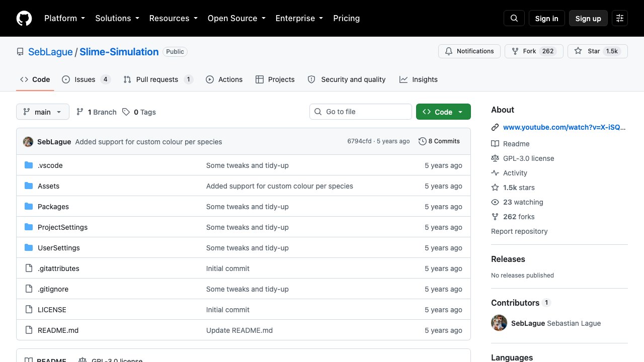Click the ProjectSettings folder icon
The width and height of the screenshot is (644, 362).
coord(29,227)
